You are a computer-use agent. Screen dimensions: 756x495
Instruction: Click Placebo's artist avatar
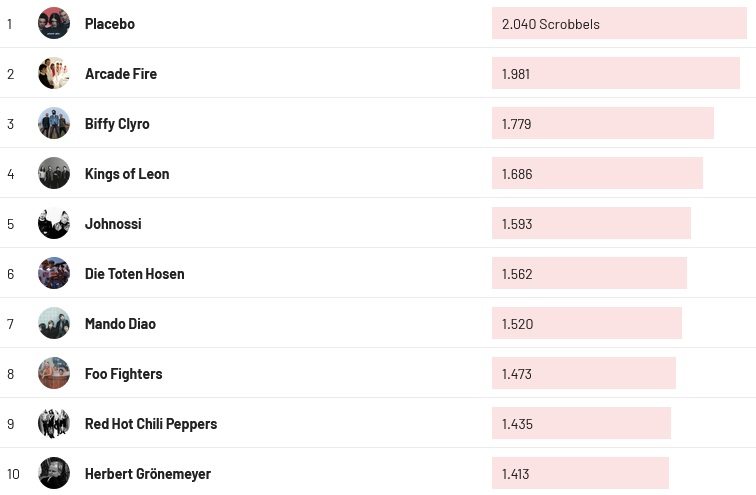[x=54, y=23]
